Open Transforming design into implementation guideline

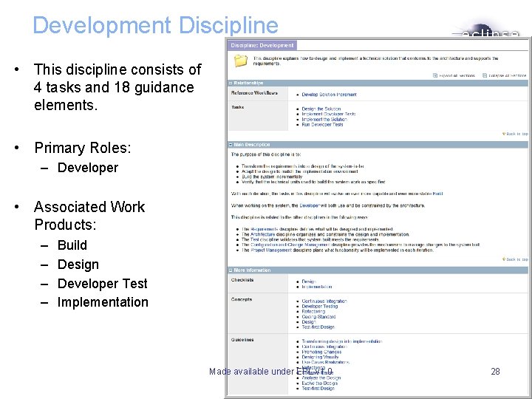342,341
